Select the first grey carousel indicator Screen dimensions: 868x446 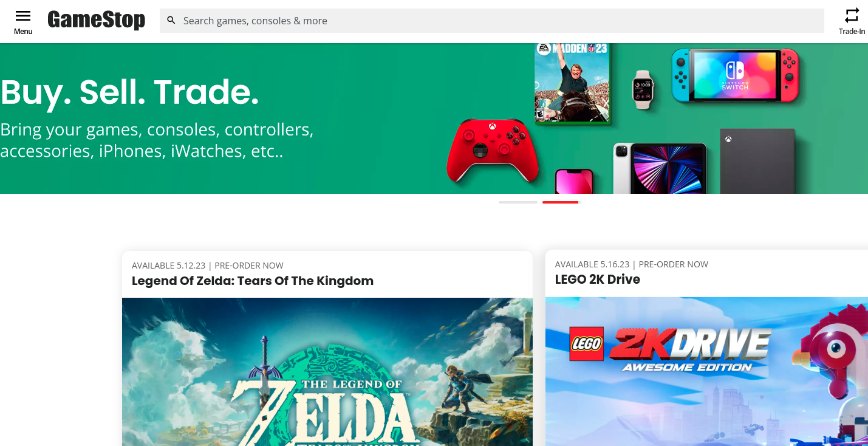518,202
